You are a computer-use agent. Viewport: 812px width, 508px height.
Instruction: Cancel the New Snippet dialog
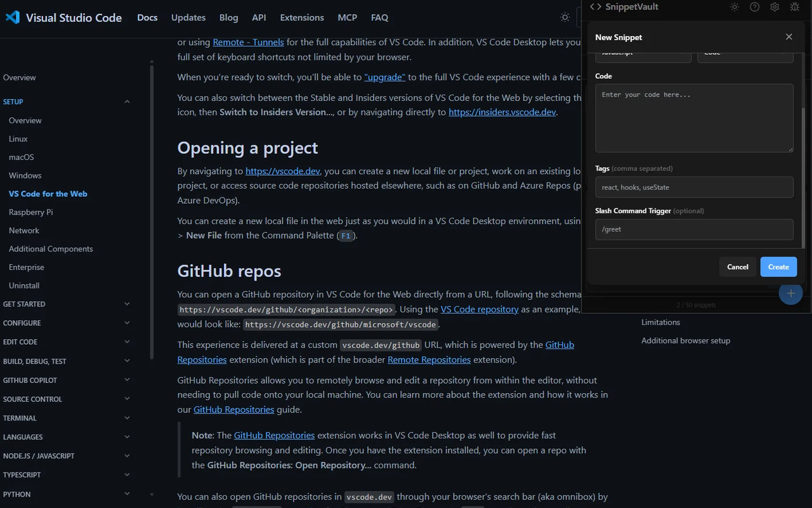pos(737,267)
